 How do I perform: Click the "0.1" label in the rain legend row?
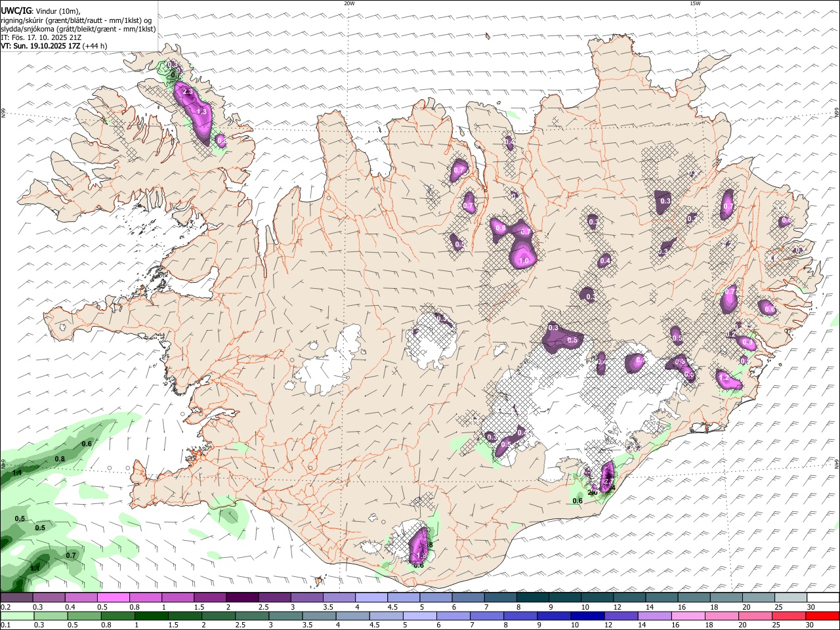5,625
